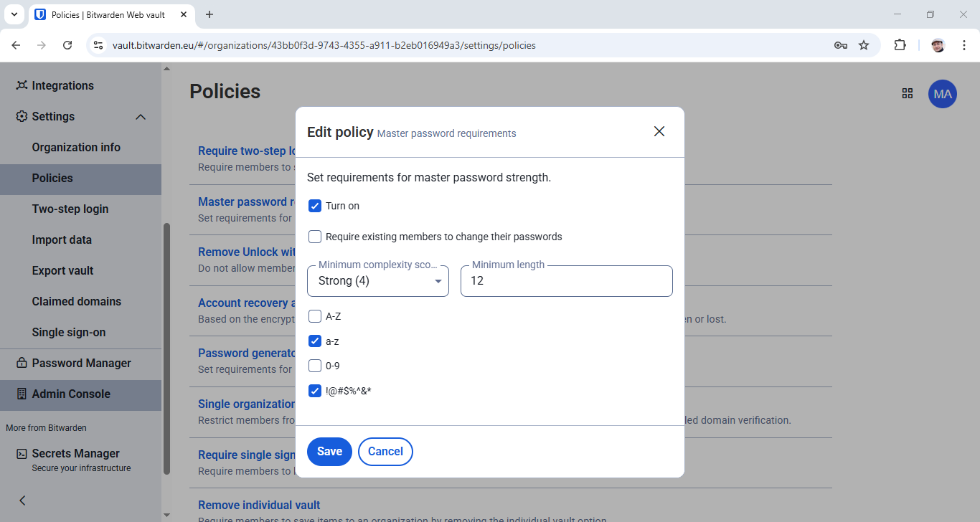Viewport: 980px width, 522px height.
Task: Open the Account recovery administration policy
Action: point(247,303)
